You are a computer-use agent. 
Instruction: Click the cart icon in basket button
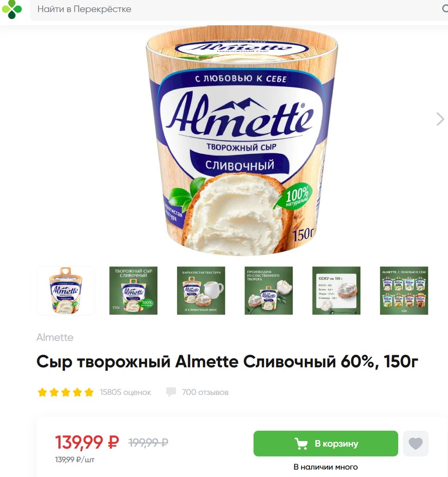pyautogui.click(x=301, y=443)
